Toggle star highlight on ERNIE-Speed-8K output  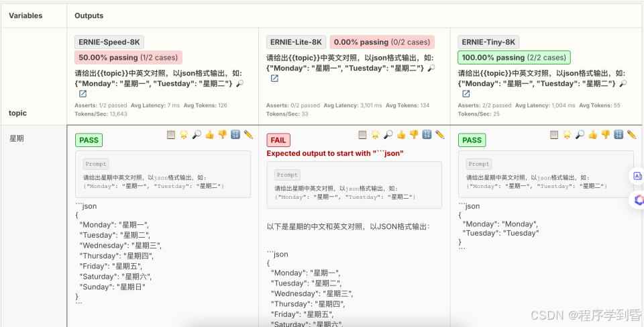184,134
